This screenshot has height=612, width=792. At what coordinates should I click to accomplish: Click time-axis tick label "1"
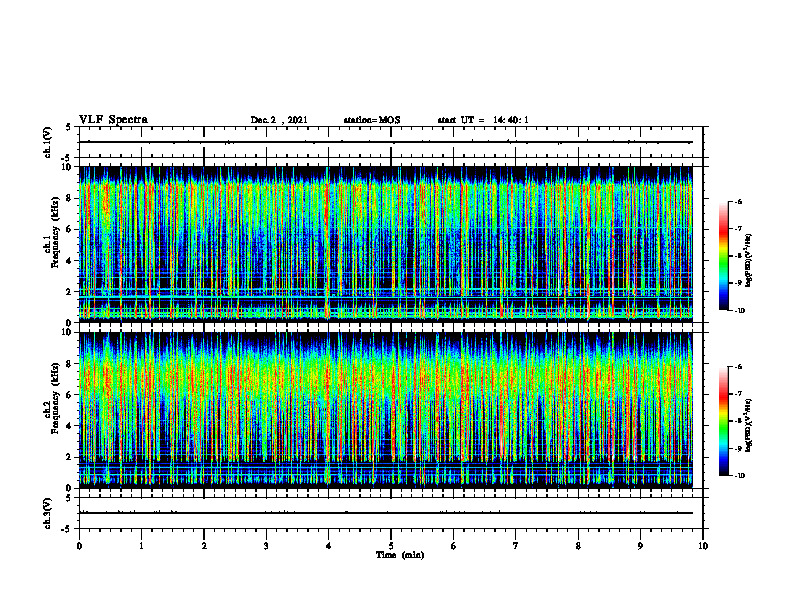click(x=141, y=546)
